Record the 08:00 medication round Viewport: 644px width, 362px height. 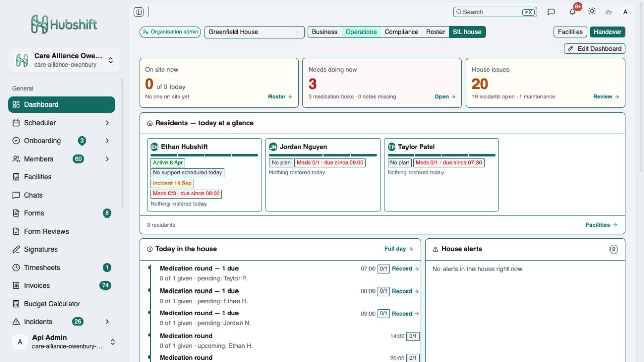[x=405, y=291]
